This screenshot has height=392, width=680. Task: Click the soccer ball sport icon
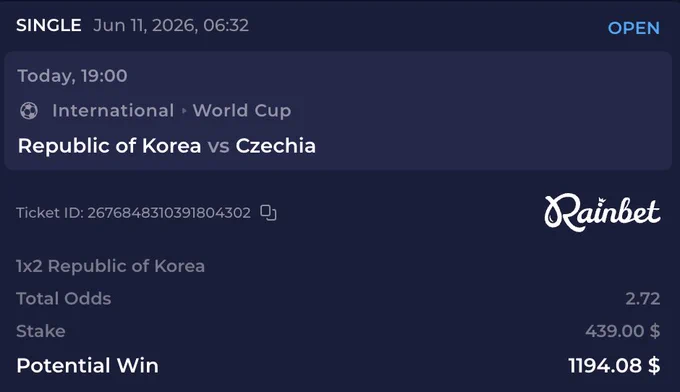[x=29, y=111]
